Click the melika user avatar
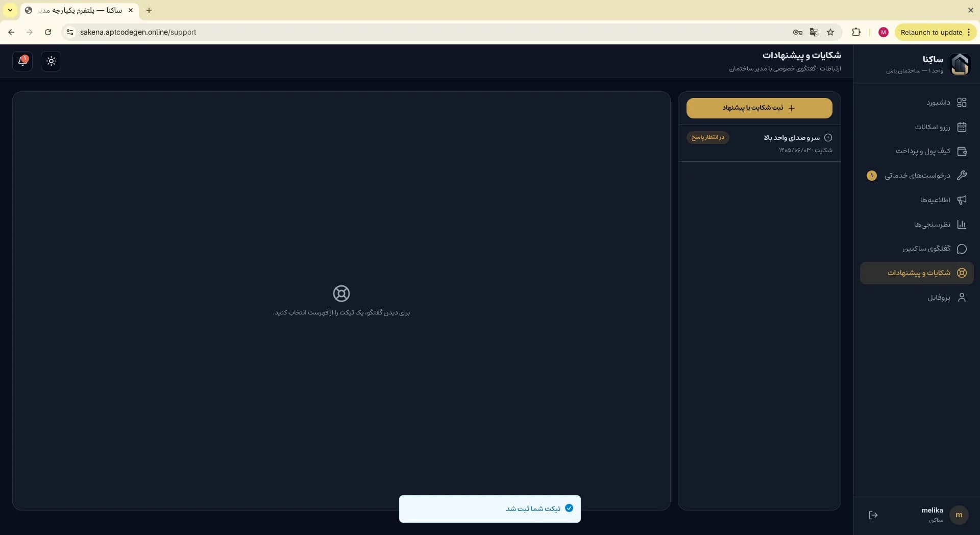The image size is (980, 535). coord(959,515)
